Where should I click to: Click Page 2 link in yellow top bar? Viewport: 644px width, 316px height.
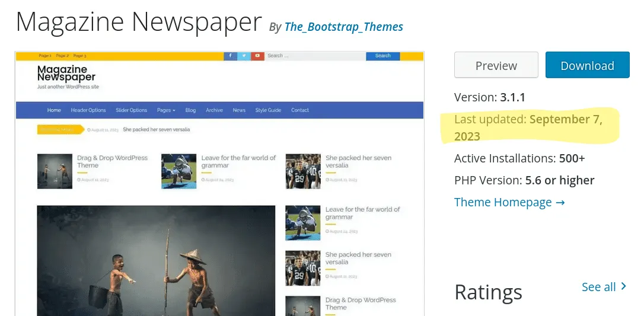point(62,56)
